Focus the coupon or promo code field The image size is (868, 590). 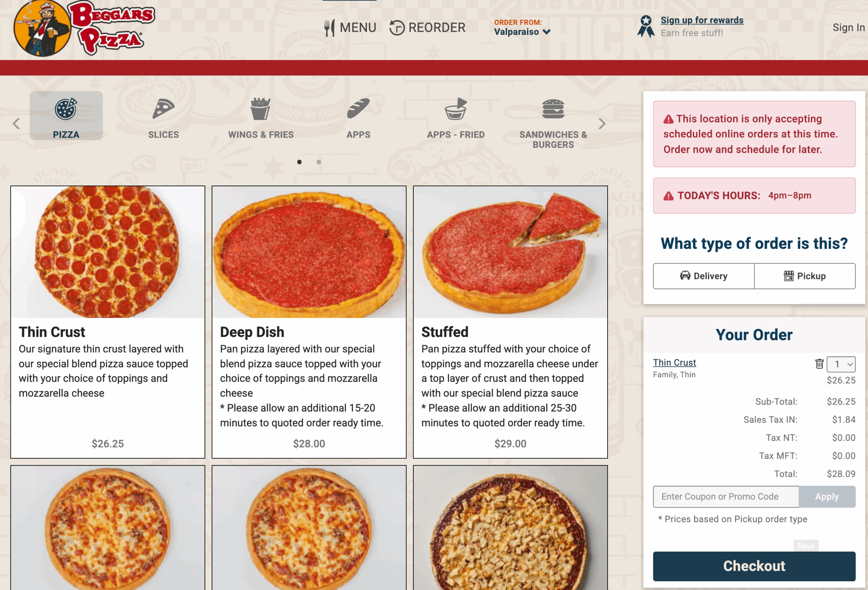[x=725, y=496]
